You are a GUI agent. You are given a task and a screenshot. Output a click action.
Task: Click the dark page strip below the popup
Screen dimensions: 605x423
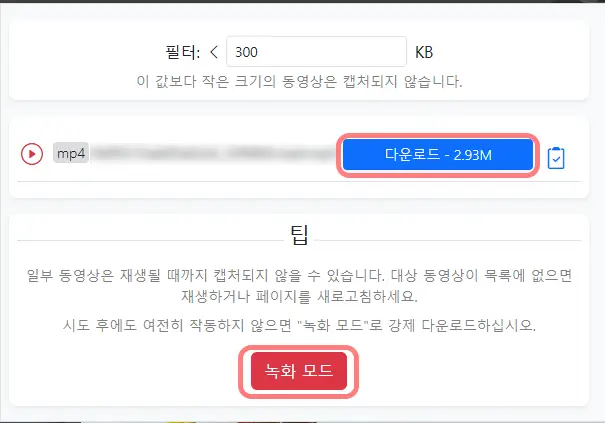(x=302, y=421)
